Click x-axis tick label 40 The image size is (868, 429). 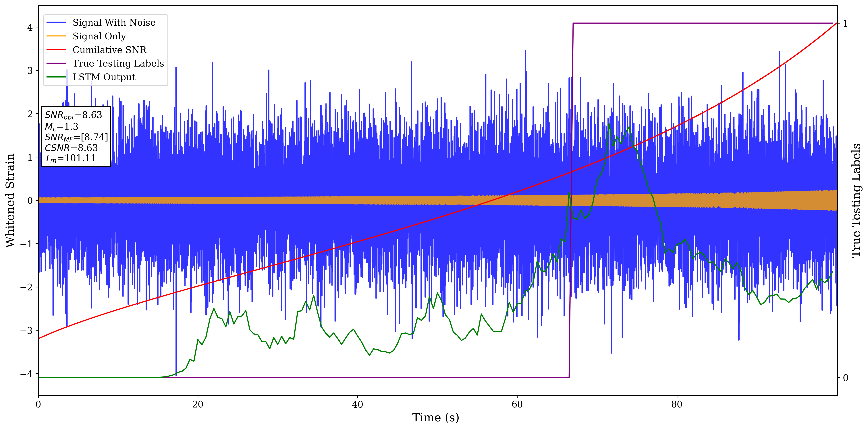tap(358, 404)
